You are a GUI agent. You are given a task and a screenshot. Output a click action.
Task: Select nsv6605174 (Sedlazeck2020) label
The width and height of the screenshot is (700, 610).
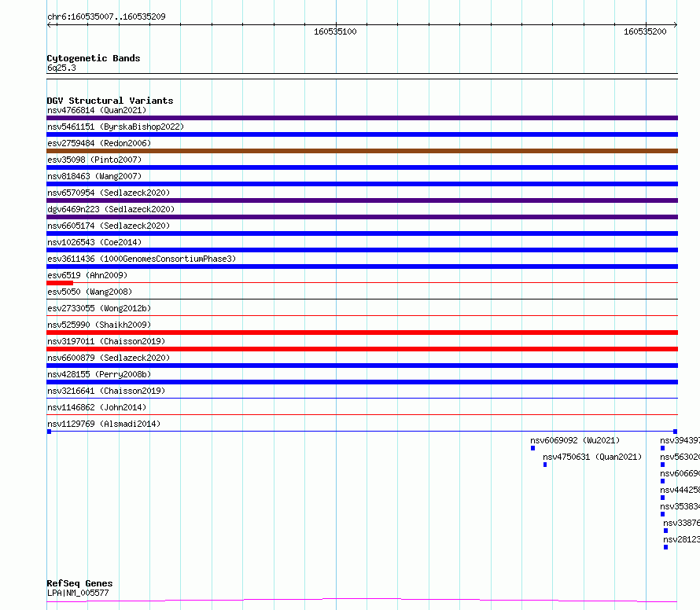point(109,226)
